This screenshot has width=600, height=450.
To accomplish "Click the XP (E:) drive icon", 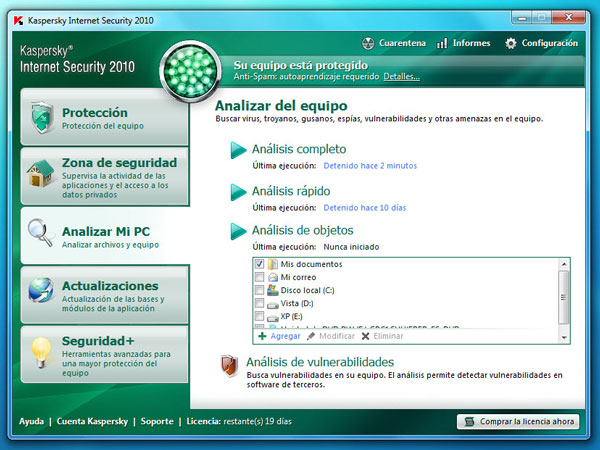I will (272, 318).
